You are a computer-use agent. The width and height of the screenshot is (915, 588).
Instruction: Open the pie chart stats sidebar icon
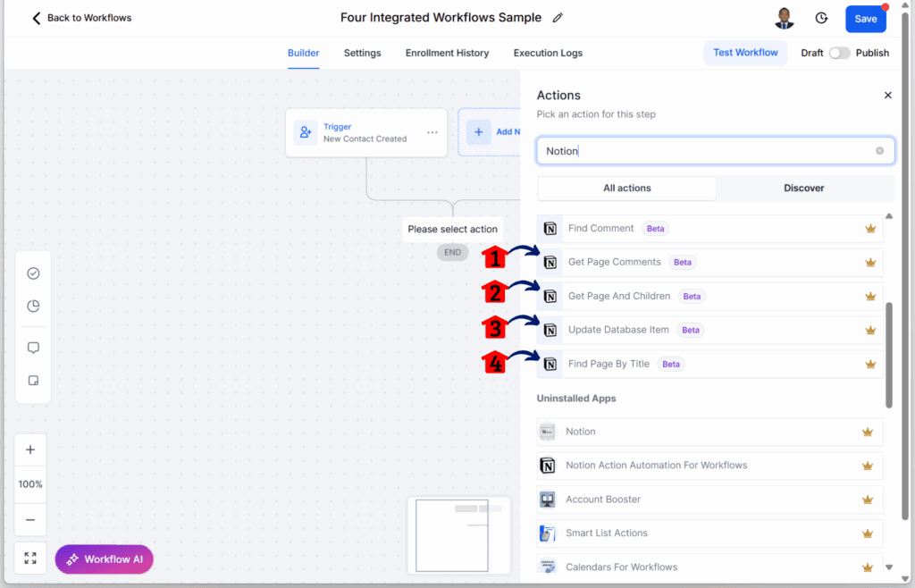pos(33,306)
